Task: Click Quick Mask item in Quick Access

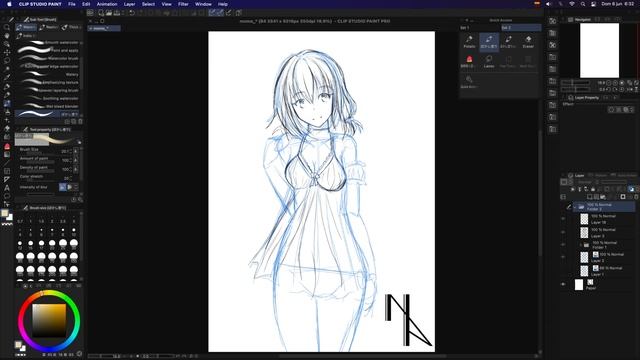Action: (x=469, y=81)
